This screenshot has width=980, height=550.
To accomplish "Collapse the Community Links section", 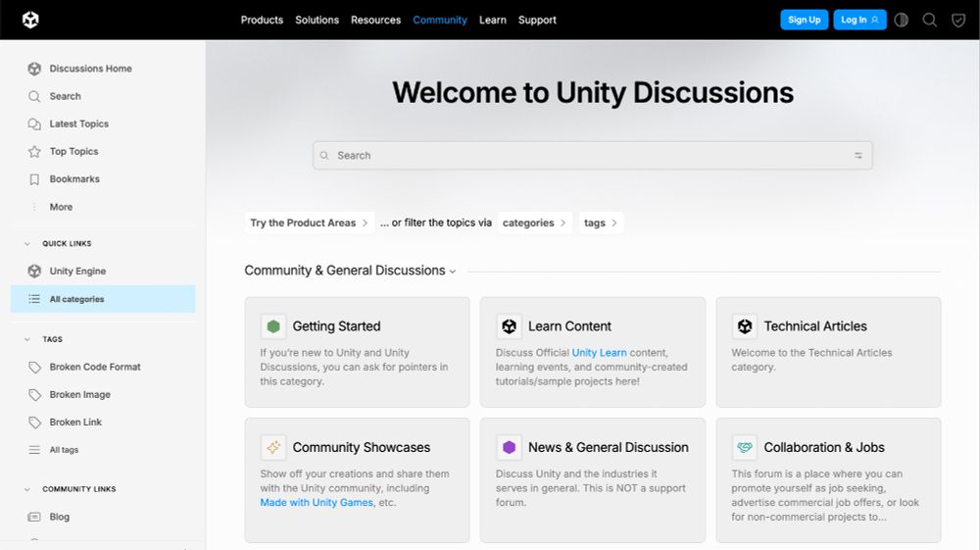I will click(x=26, y=489).
